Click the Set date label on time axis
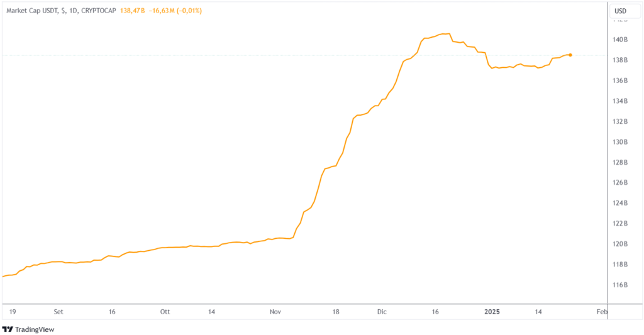 [x=58, y=312]
